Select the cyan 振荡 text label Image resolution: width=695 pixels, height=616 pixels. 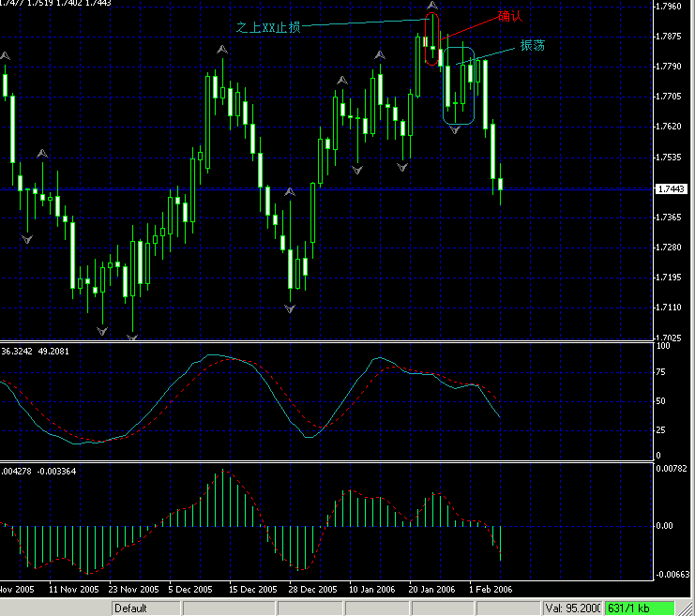pos(533,45)
